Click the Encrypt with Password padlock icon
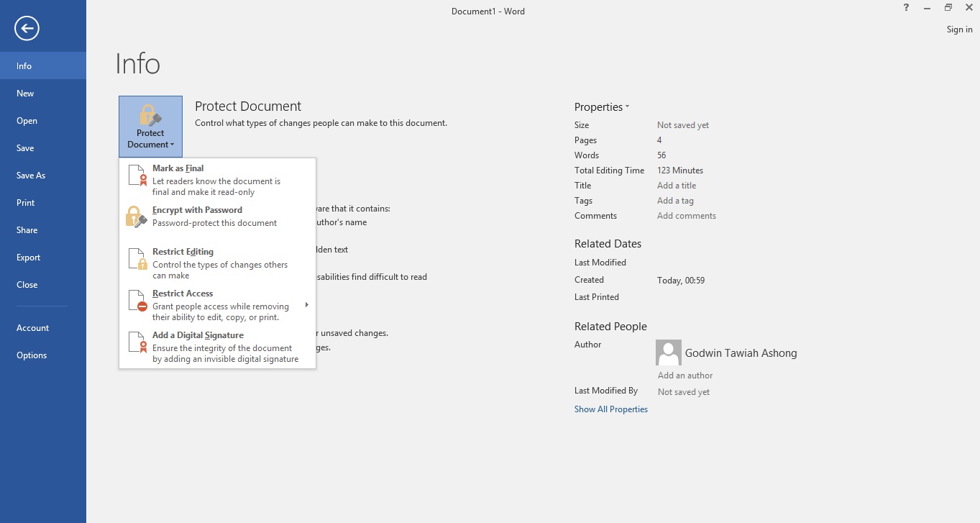 (x=136, y=217)
